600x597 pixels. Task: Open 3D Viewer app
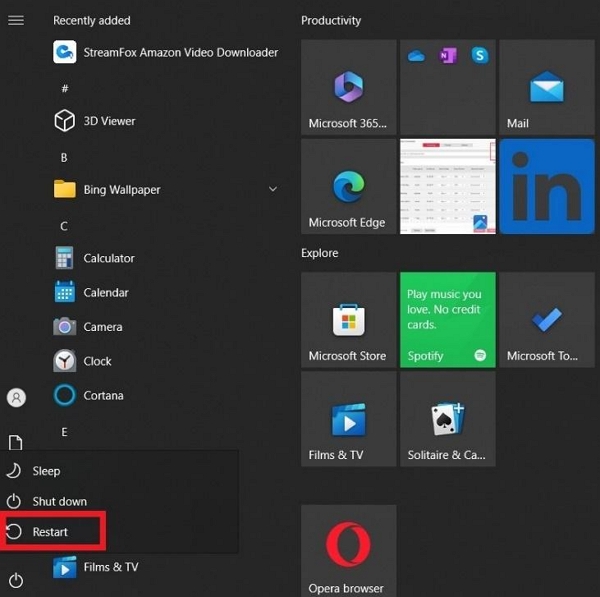(x=94, y=121)
